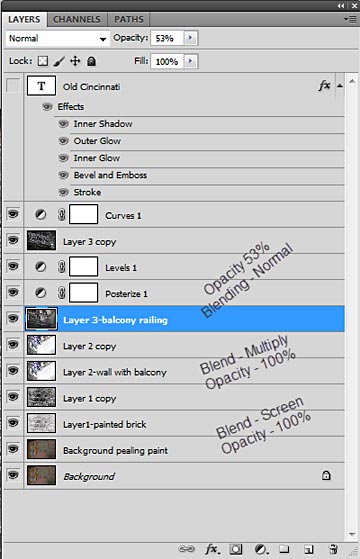Hide Layer 3-balcony railing
360x559 pixels.
click(x=13, y=318)
